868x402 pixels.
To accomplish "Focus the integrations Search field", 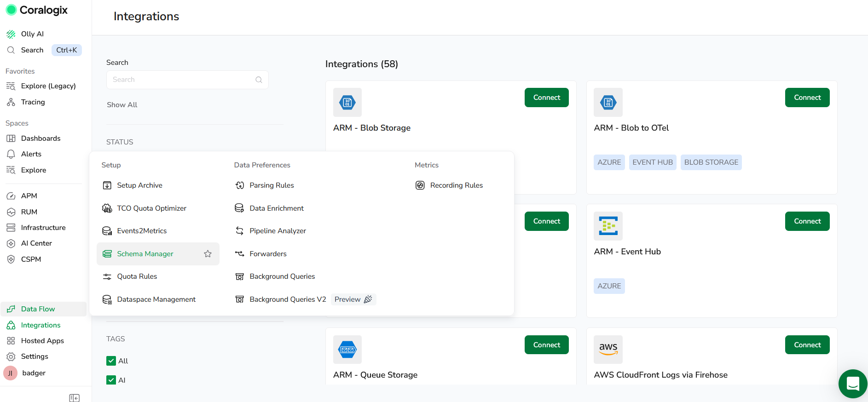I will click(x=187, y=80).
